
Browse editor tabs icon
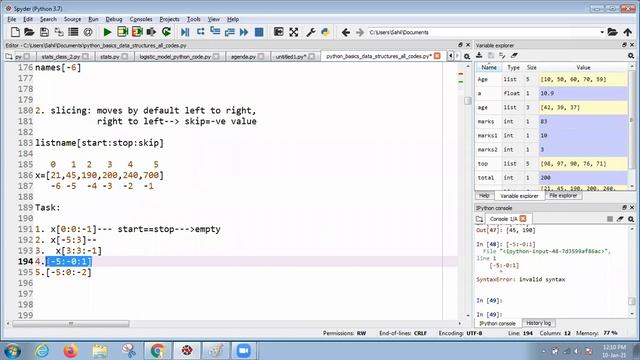[9, 56]
